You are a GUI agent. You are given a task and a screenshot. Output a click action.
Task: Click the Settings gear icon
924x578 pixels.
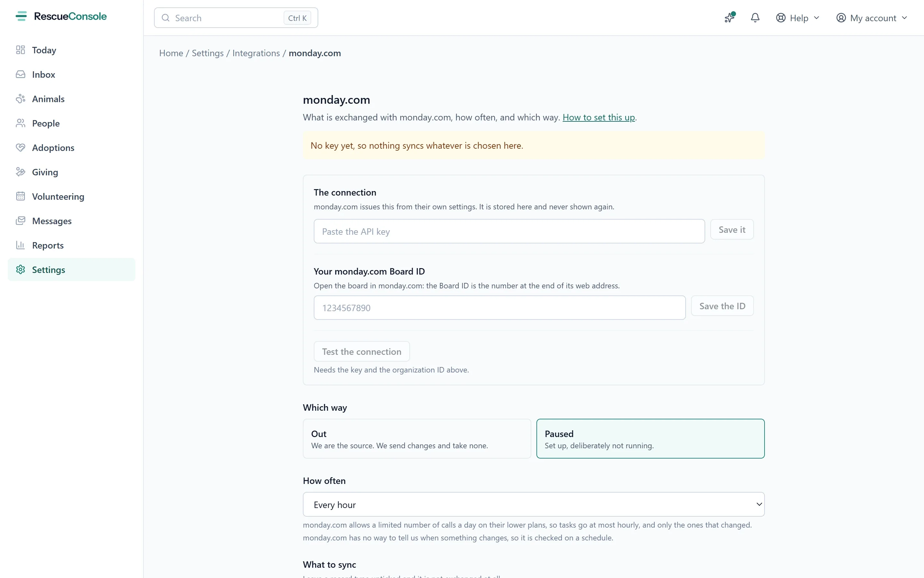[21, 269]
